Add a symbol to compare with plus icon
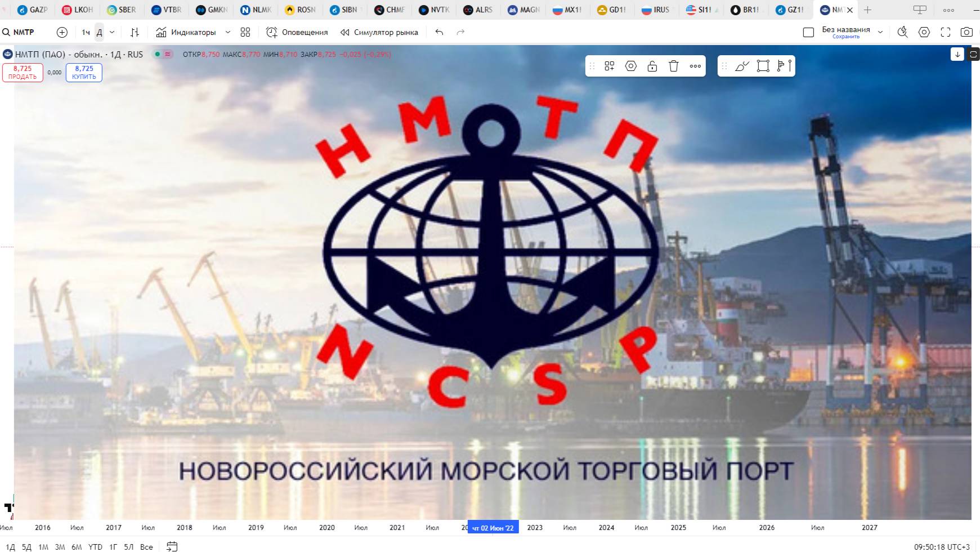 click(x=62, y=32)
